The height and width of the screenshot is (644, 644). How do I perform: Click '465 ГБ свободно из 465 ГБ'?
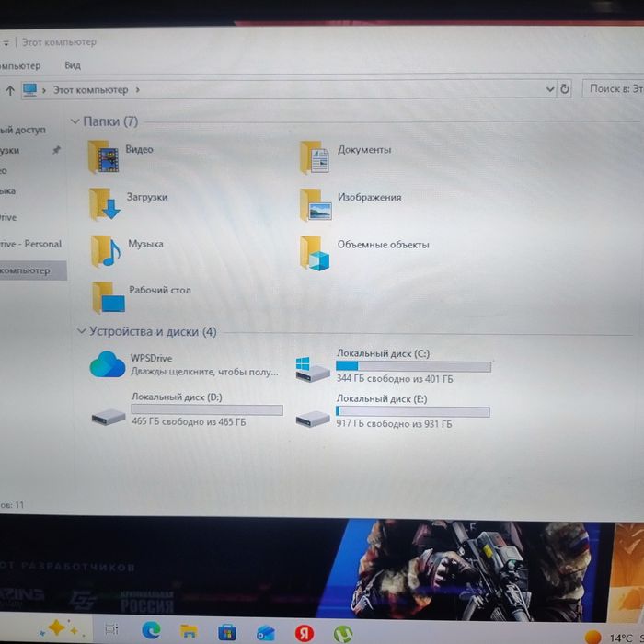pos(189,421)
